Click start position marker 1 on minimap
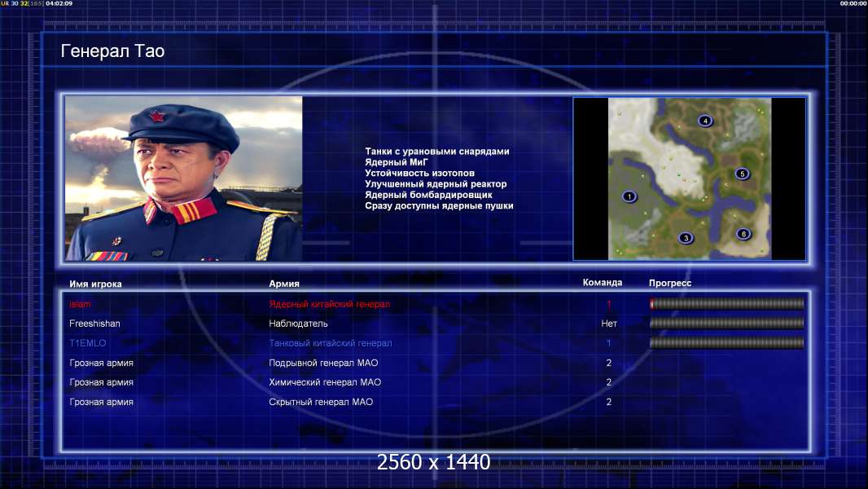868x489 pixels. coord(629,196)
